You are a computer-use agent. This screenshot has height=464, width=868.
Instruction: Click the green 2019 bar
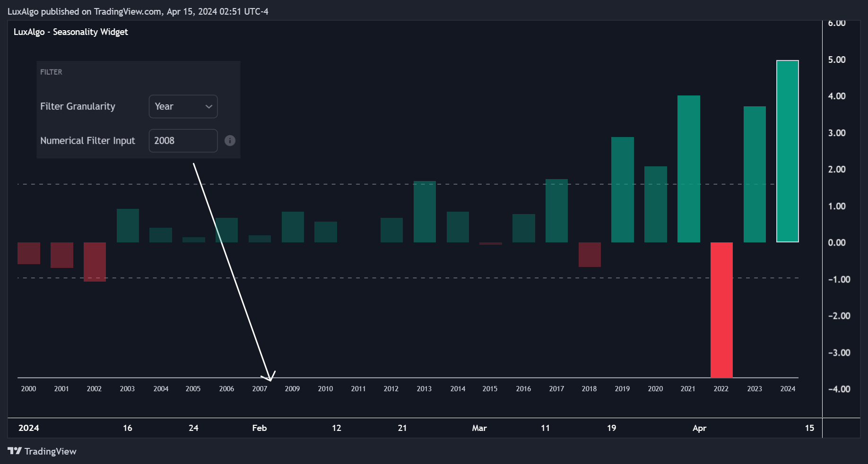pyautogui.click(x=622, y=190)
